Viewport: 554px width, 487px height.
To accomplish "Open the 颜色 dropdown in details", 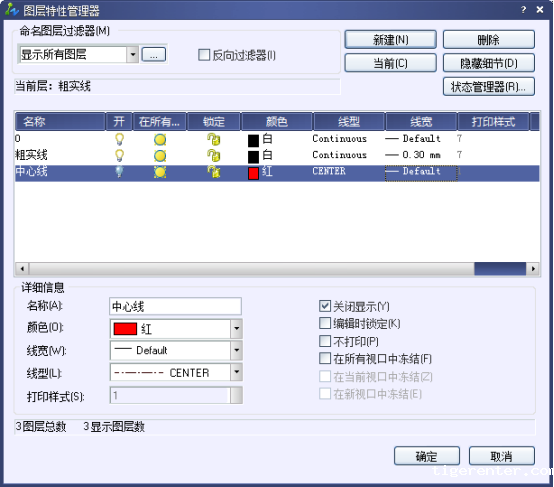I will [236, 328].
